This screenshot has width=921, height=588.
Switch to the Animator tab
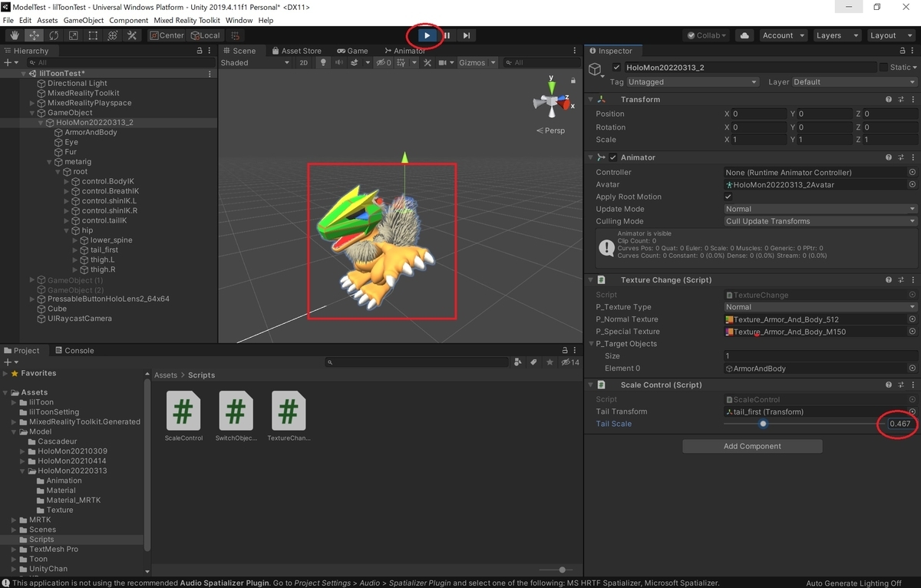coord(404,51)
